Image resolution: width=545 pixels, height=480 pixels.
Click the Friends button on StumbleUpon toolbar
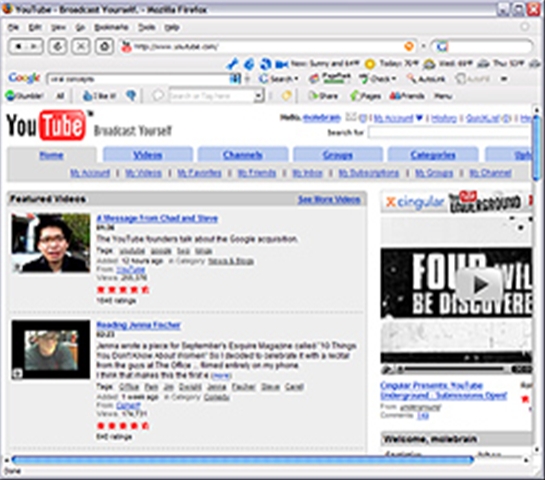click(407, 96)
